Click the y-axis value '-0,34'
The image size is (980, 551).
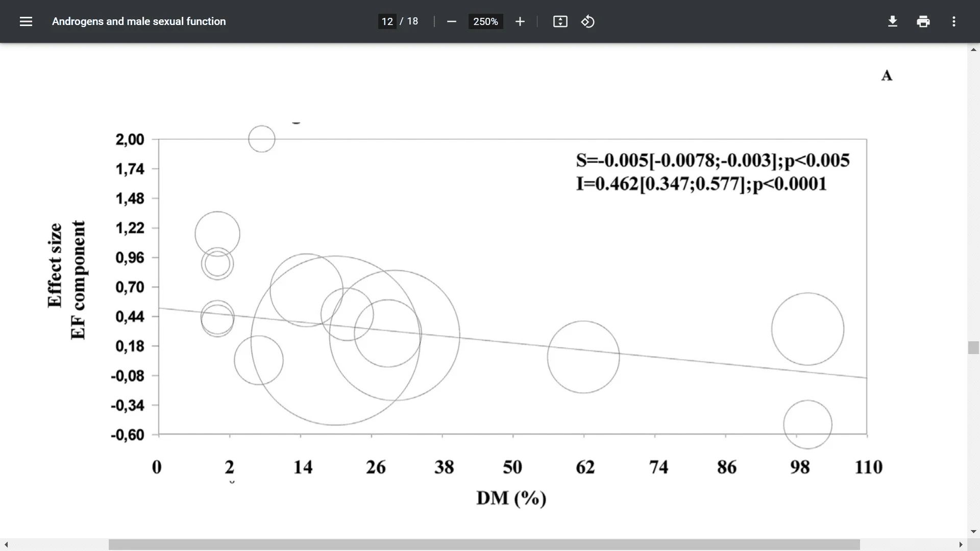point(128,406)
